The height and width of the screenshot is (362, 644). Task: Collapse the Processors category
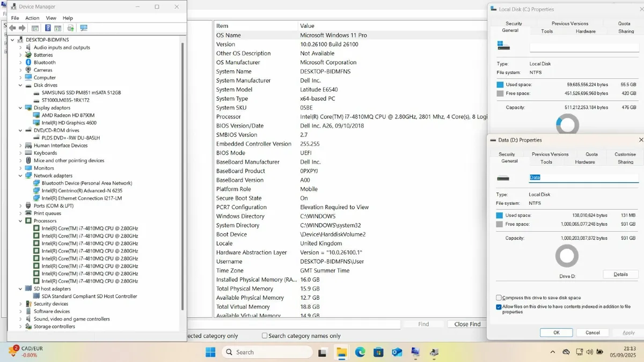point(21,220)
